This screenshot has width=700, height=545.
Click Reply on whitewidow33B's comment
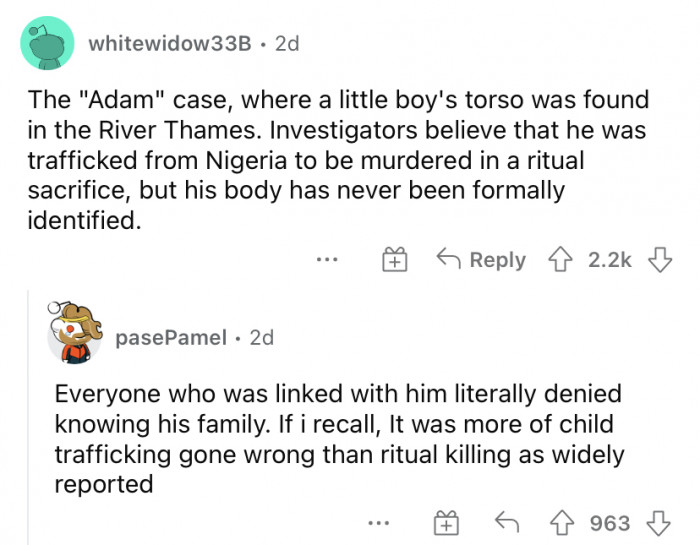[x=481, y=259]
